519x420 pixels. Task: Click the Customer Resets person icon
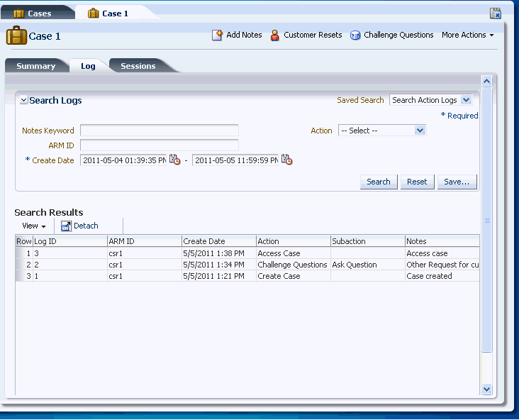[274, 35]
